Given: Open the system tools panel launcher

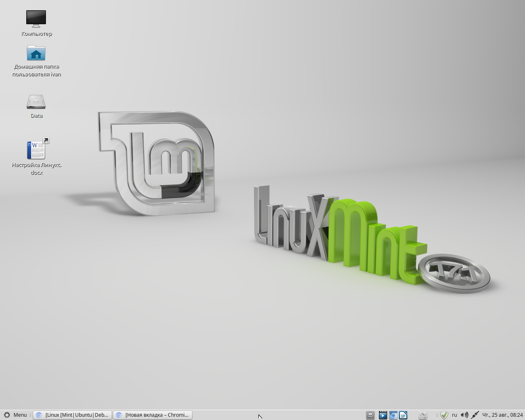Looking at the screenshot, I should tap(423, 415).
